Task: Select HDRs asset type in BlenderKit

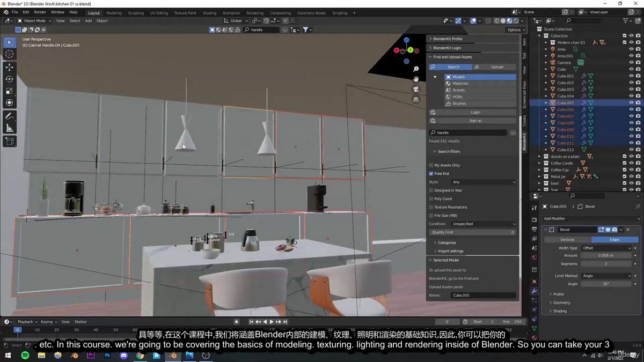Action: (x=480, y=97)
